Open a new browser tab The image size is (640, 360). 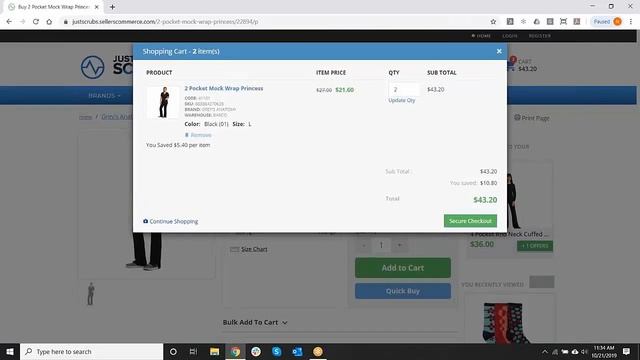(x=112, y=7)
